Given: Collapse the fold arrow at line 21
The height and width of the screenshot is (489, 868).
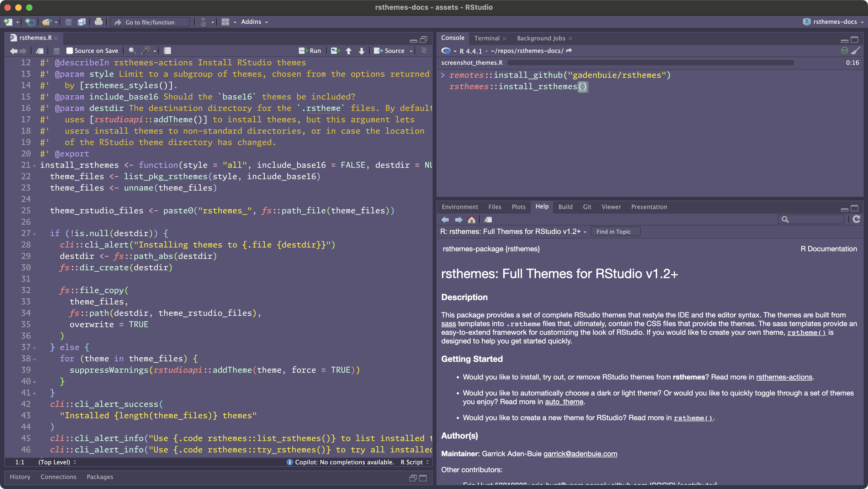Looking at the screenshot, I should click(x=34, y=165).
